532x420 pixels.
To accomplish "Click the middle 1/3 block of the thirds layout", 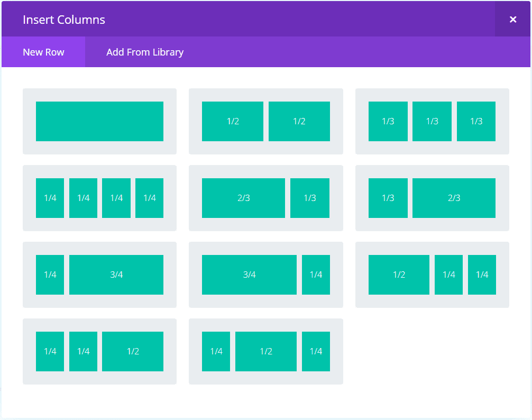I will tap(432, 121).
